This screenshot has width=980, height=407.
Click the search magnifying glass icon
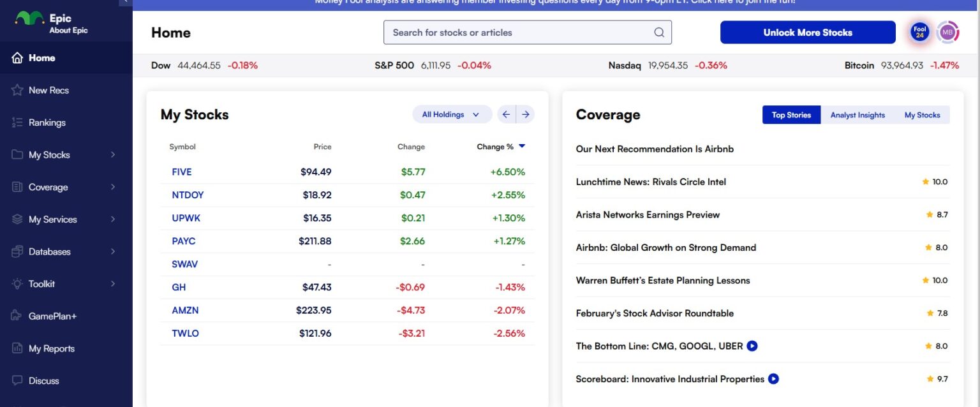coord(659,31)
